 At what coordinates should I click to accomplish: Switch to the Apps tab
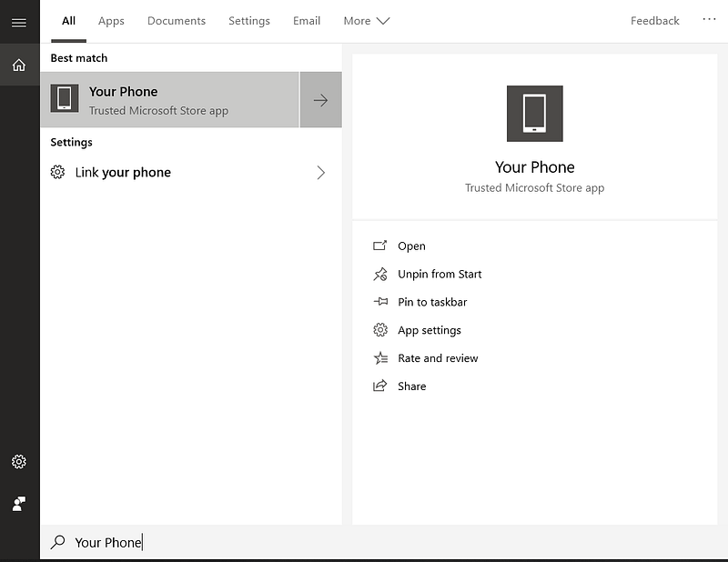coord(111,21)
